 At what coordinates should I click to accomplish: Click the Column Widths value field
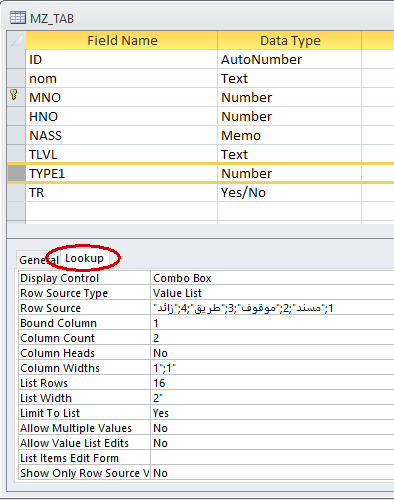[x=272, y=368]
